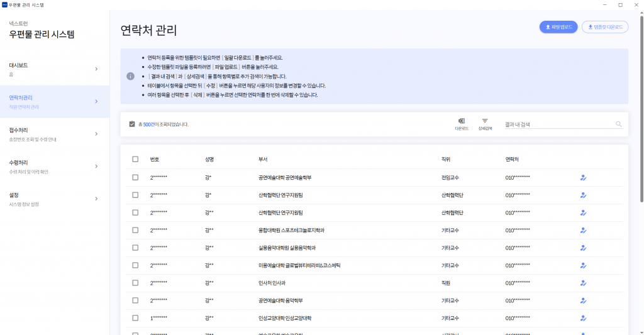Toggle the select-all checkbox in table header

click(135, 160)
